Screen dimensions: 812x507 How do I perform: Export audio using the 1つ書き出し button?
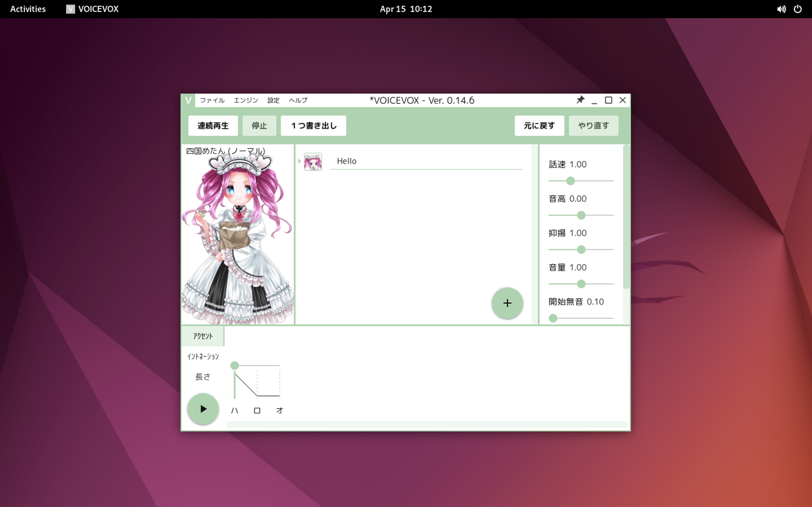point(313,125)
